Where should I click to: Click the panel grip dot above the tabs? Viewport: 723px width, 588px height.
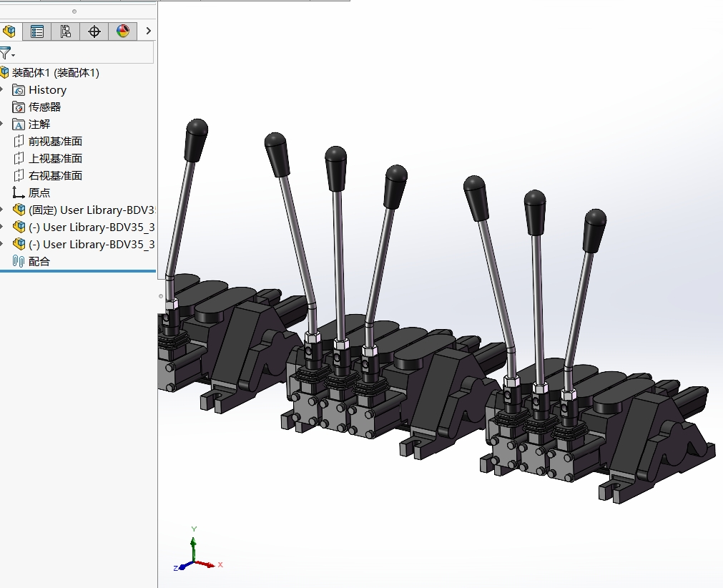pyautogui.click(x=74, y=11)
